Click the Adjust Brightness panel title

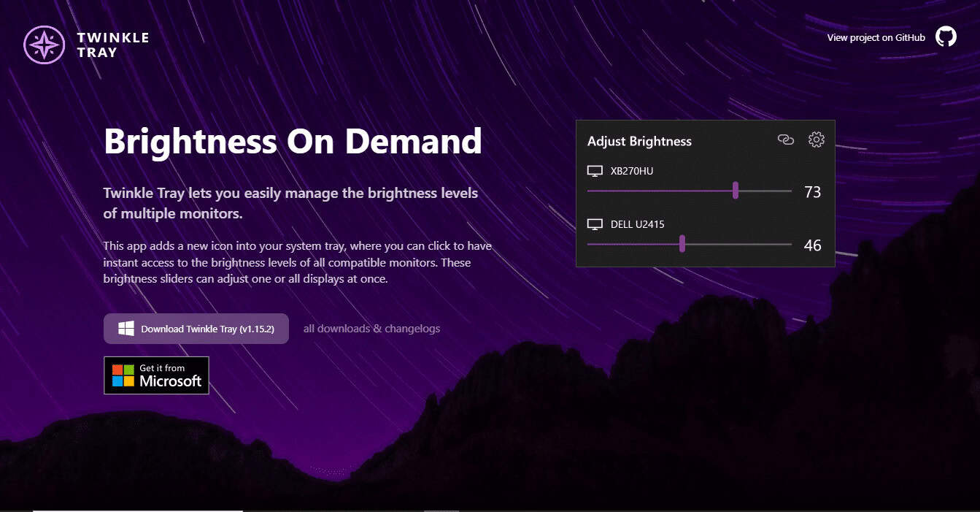tap(639, 141)
